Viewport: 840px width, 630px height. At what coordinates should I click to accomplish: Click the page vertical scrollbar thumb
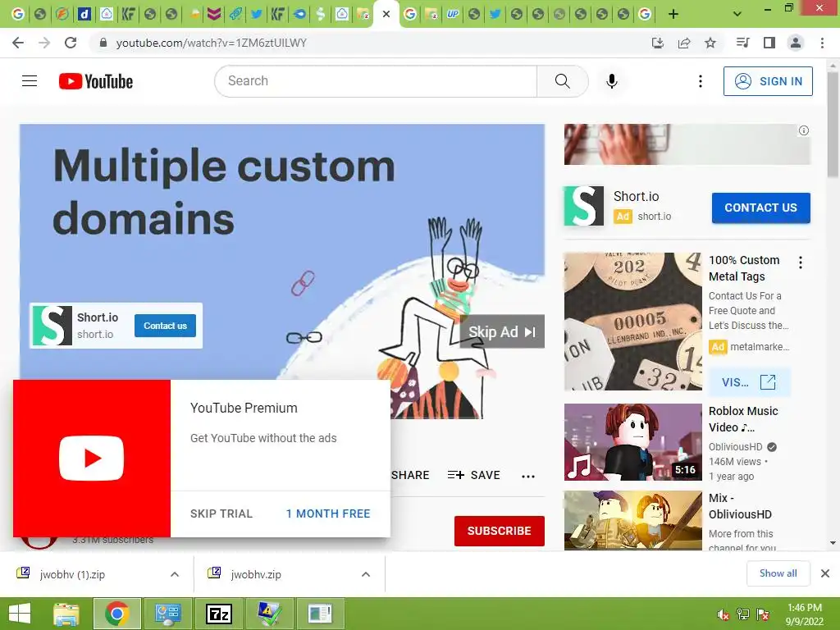click(x=833, y=125)
